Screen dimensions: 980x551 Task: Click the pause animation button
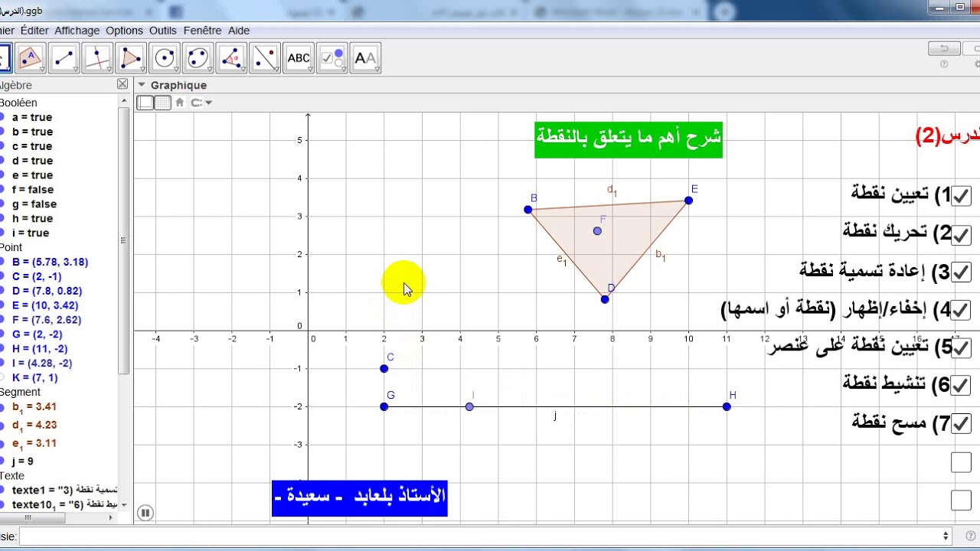145,513
